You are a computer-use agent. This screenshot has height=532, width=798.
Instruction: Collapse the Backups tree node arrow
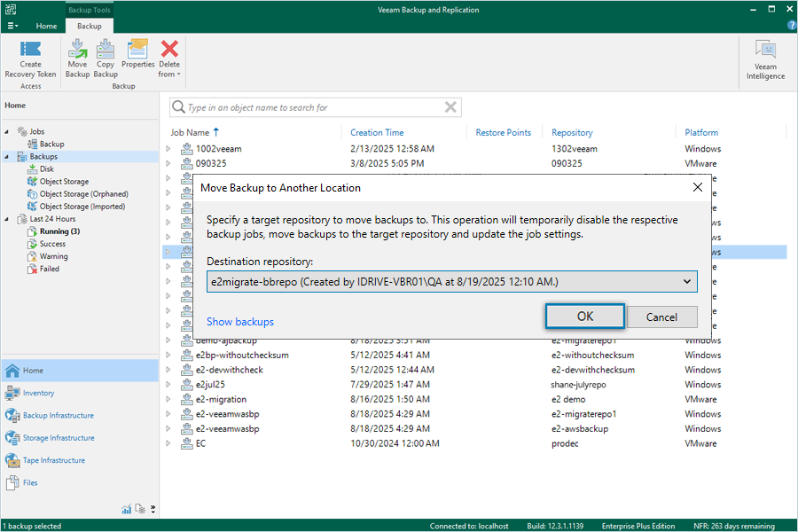point(6,157)
